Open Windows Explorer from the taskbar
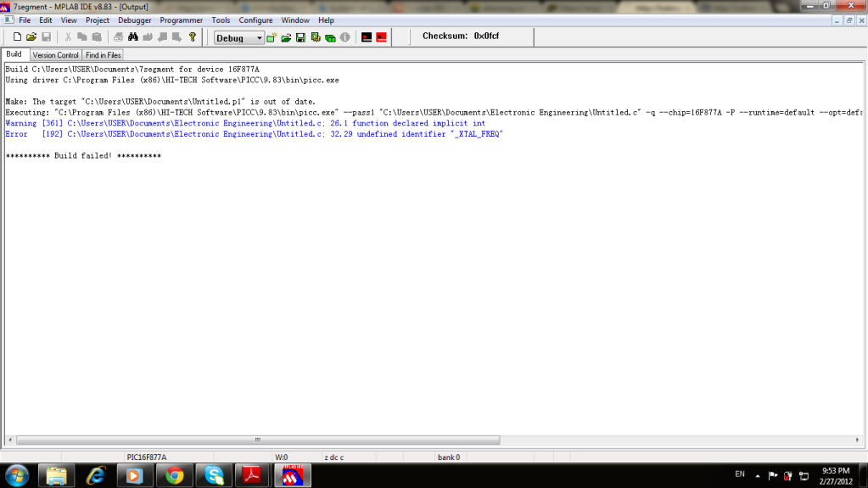Screen dimensions: 868x488 click(x=57, y=476)
